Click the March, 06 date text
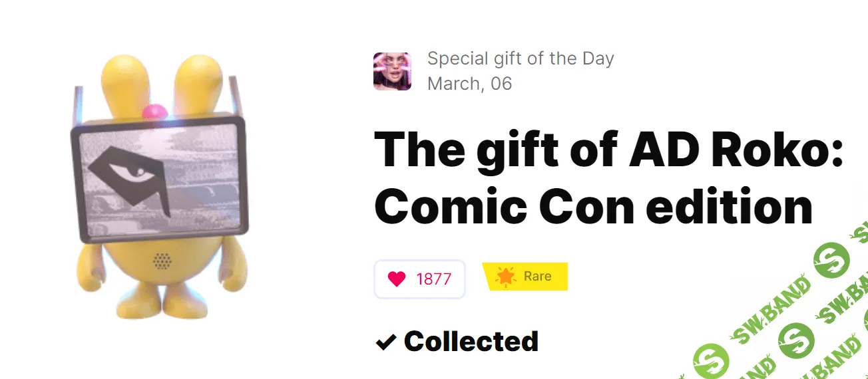This screenshot has height=379, width=868. pyautogui.click(x=469, y=84)
